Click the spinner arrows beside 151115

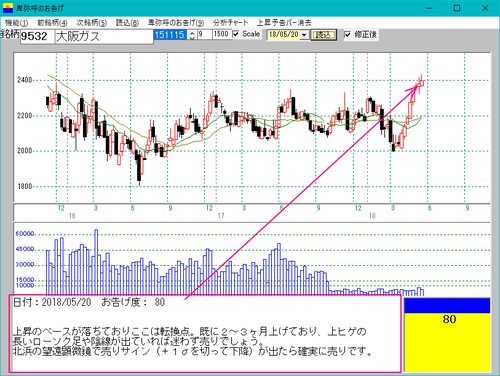pos(192,35)
